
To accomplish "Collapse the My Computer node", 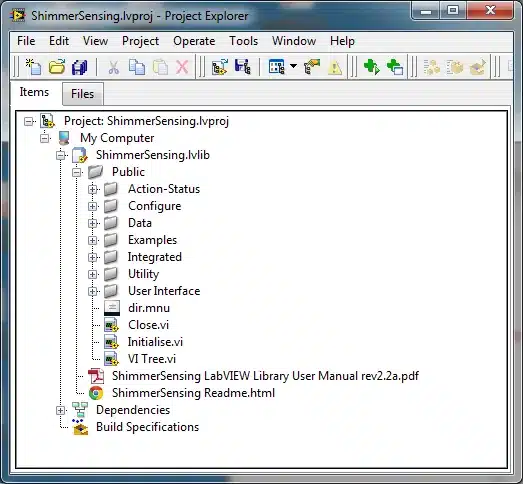I will [45, 138].
